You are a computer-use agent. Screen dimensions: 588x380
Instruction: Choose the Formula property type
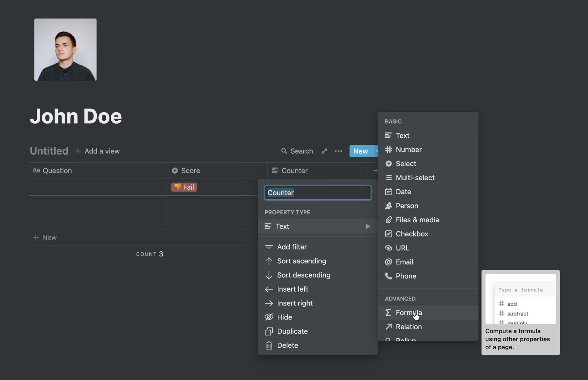(428, 313)
